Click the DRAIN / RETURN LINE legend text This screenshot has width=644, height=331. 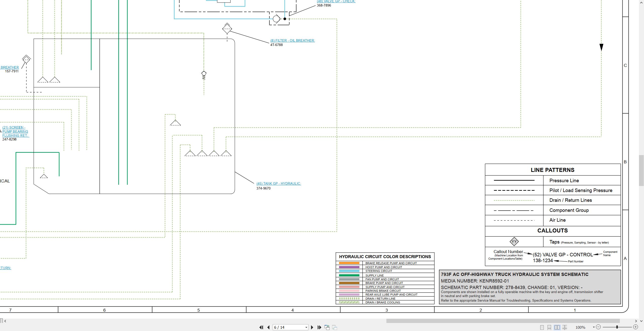point(380,299)
